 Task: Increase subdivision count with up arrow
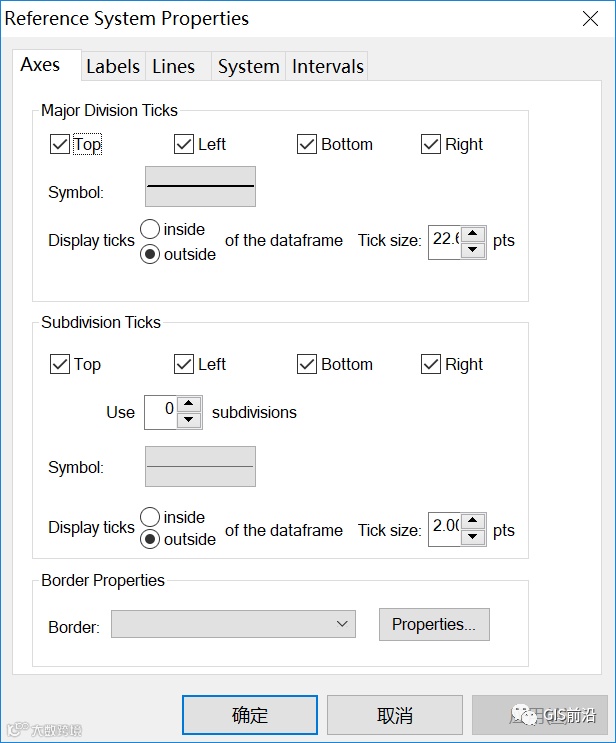(x=189, y=404)
